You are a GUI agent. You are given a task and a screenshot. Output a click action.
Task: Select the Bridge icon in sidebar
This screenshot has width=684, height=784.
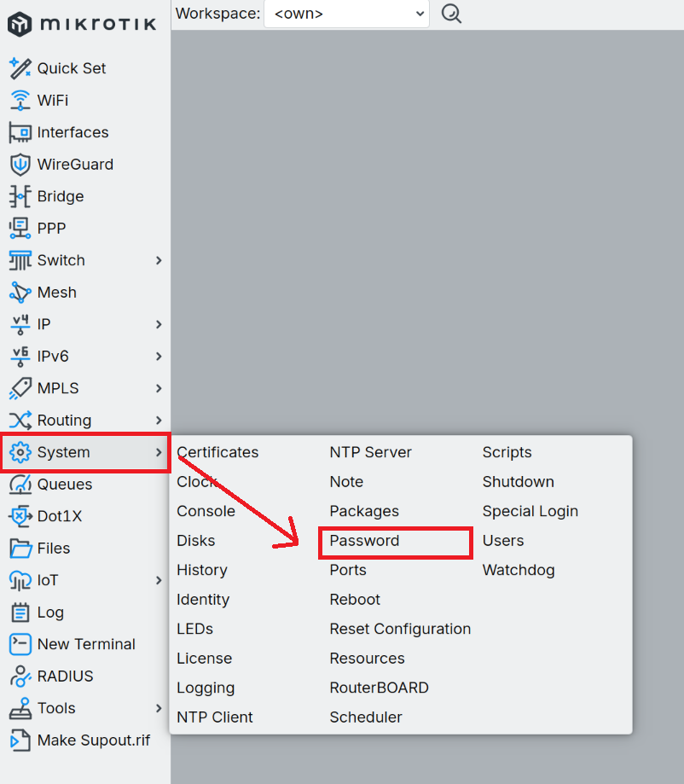pyautogui.click(x=20, y=196)
